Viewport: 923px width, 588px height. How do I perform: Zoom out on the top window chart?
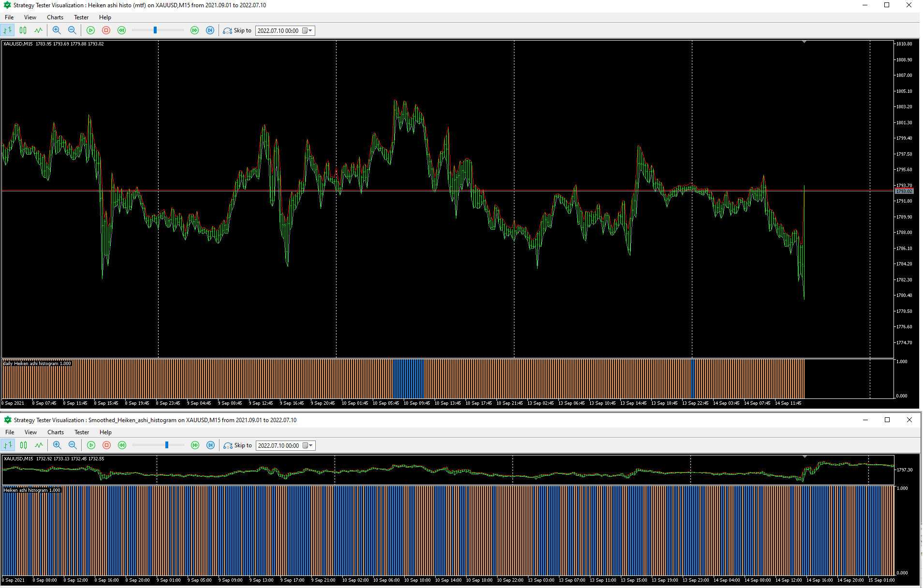pos(72,30)
